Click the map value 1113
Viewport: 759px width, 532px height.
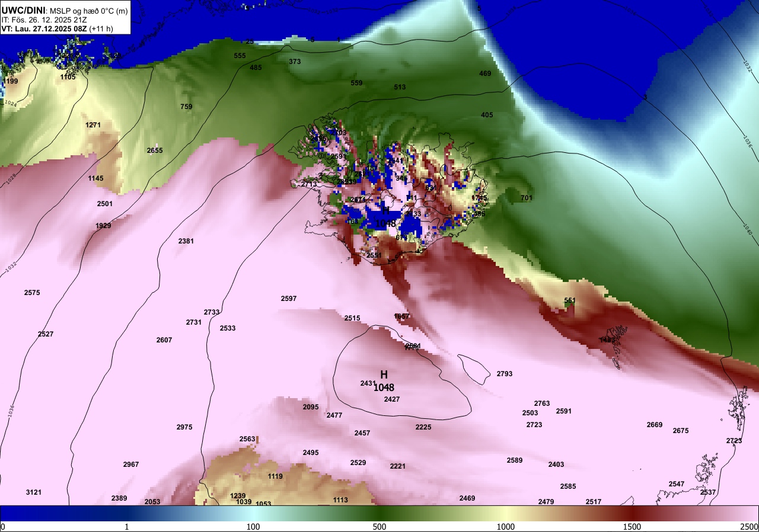click(340, 500)
